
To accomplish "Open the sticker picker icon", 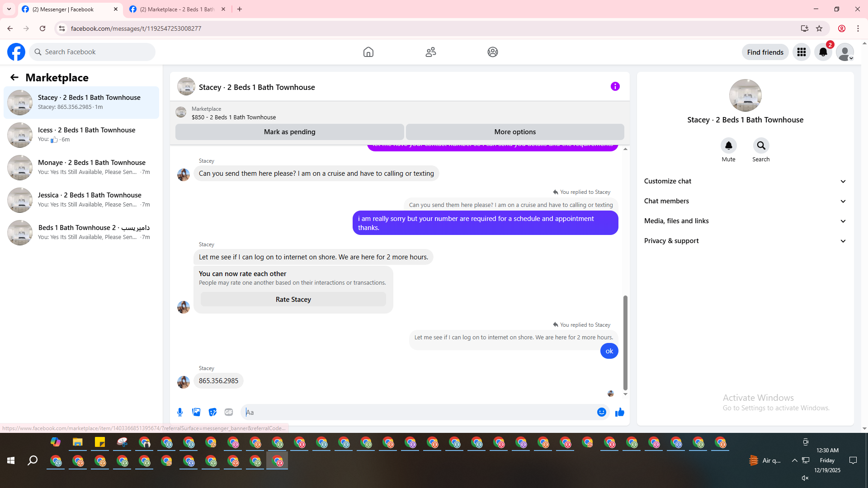I will point(212,412).
